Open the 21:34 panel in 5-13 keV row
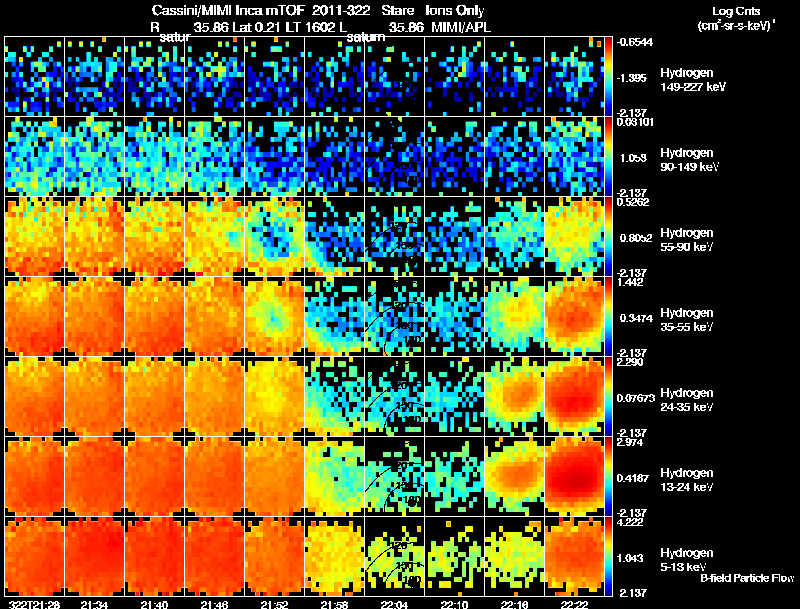 [x=94, y=556]
